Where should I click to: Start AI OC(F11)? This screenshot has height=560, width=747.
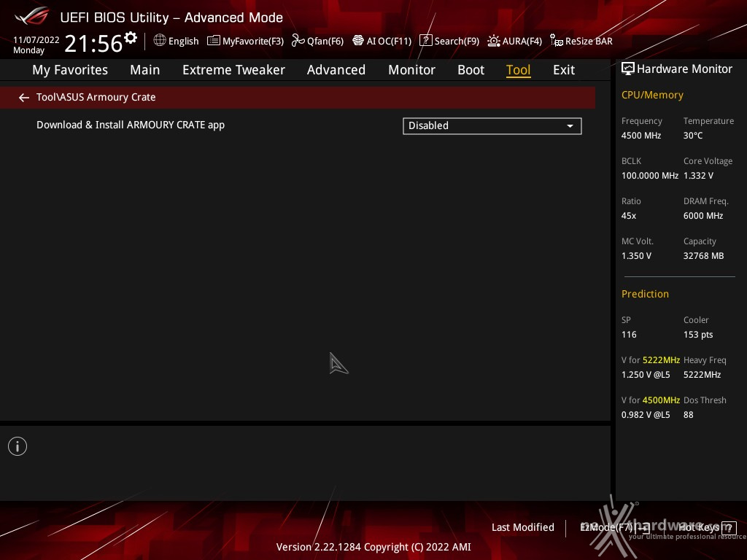pyautogui.click(x=390, y=41)
